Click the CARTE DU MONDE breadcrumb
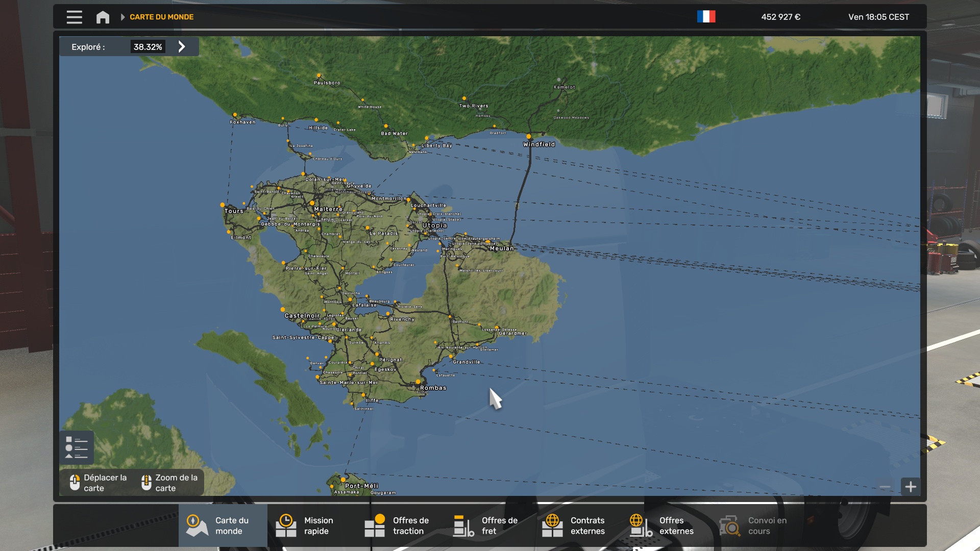The width and height of the screenshot is (980, 551). pos(161,17)
